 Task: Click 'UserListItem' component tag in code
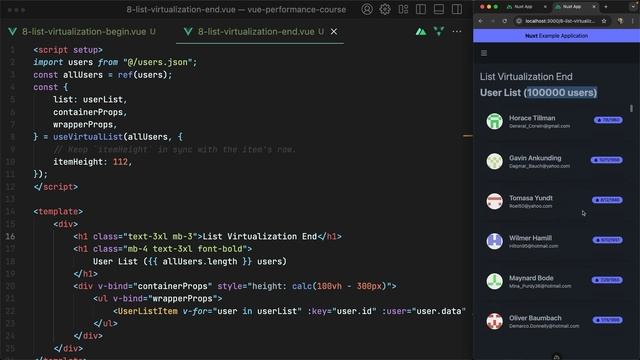[148, 311]
